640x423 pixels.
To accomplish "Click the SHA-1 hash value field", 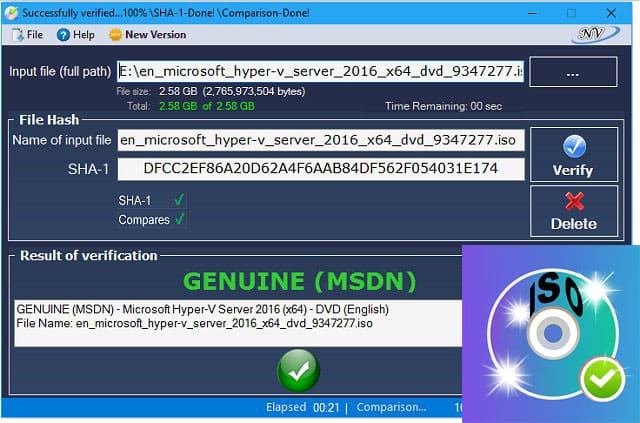I will click(321, 169).
